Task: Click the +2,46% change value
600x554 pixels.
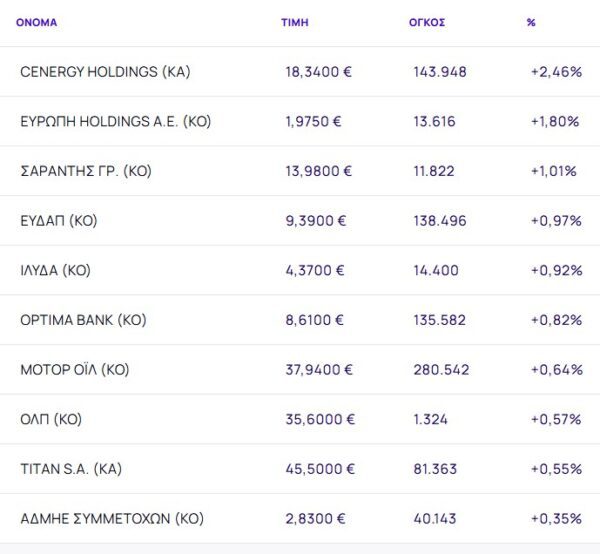Action: (556, 72)
